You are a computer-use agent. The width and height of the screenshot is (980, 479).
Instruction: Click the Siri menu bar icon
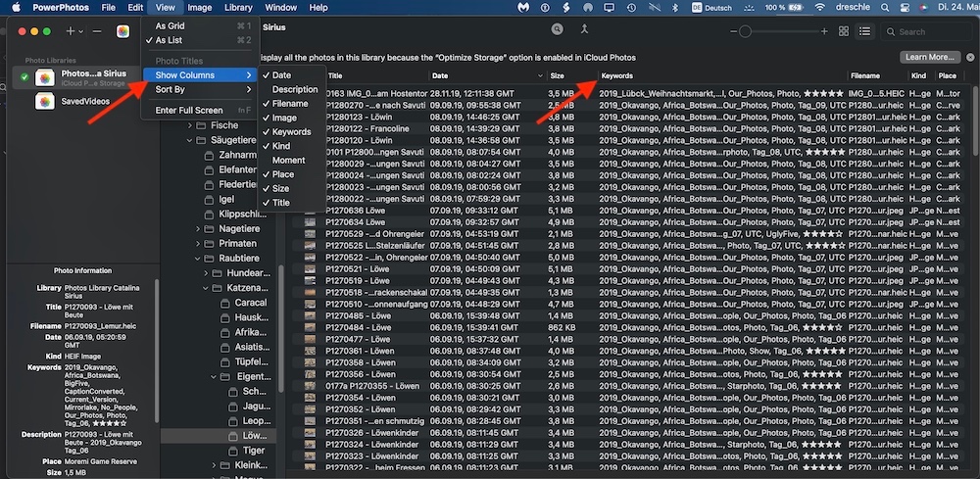click(x=923, y=8)
